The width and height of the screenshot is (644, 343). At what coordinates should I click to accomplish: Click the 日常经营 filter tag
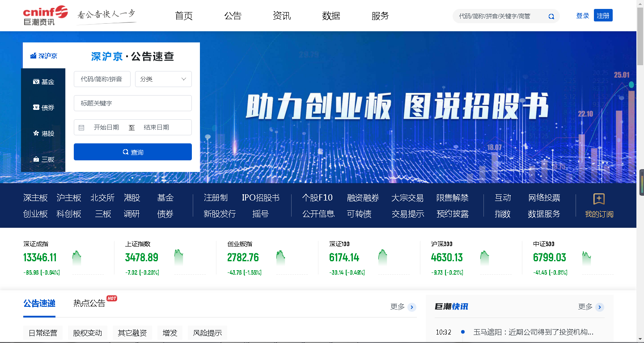tap(43, 333)
